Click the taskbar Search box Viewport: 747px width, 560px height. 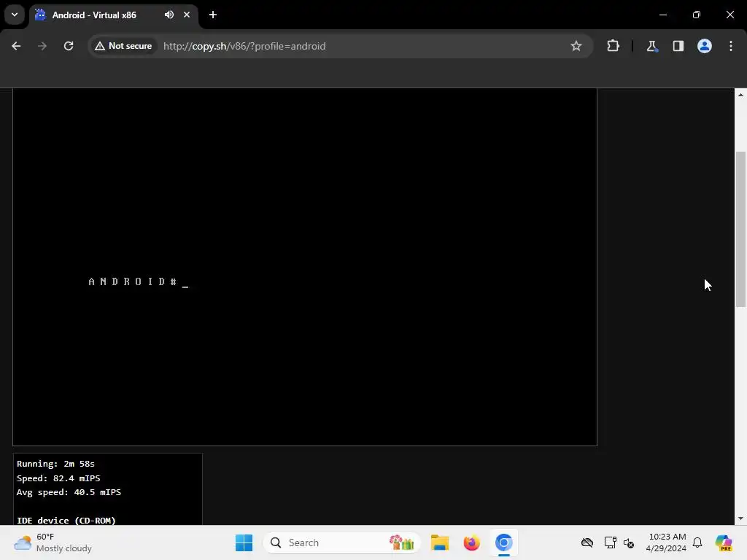[341, 542]
